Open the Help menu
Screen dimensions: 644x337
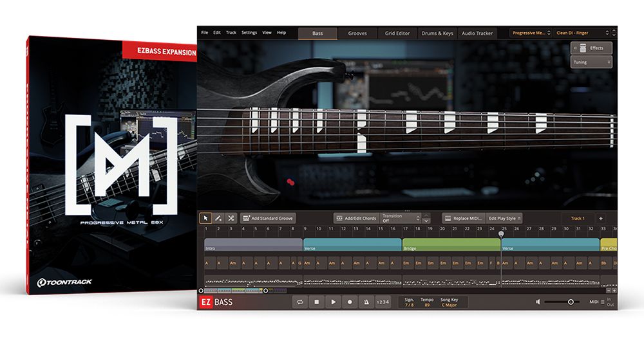(281, 33)
